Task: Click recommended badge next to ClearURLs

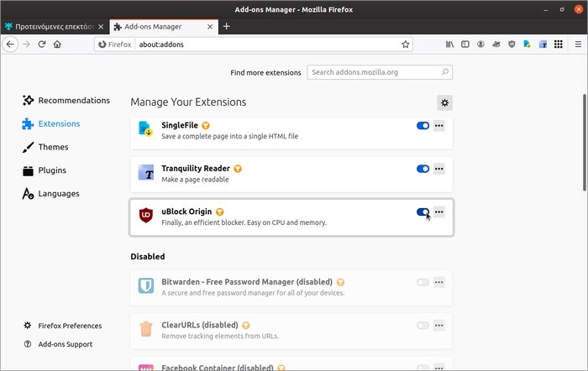Action: pos(246,326)
